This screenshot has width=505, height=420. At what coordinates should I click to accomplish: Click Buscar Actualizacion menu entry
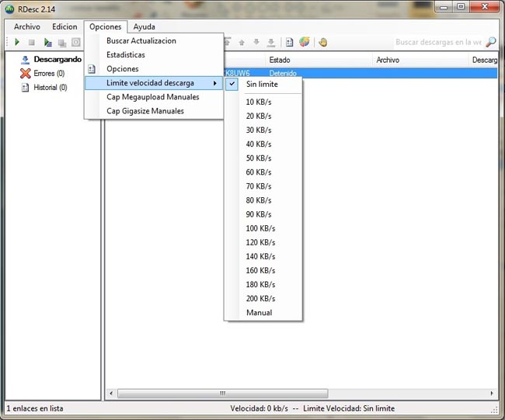141,40
